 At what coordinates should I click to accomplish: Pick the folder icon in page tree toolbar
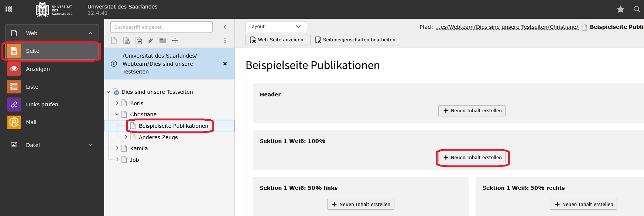[163, 41]
